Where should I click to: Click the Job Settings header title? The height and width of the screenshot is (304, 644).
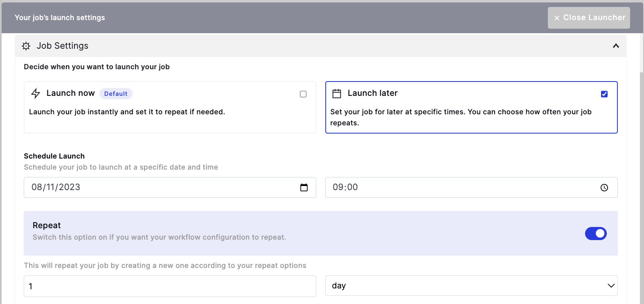tap(63, 46)
